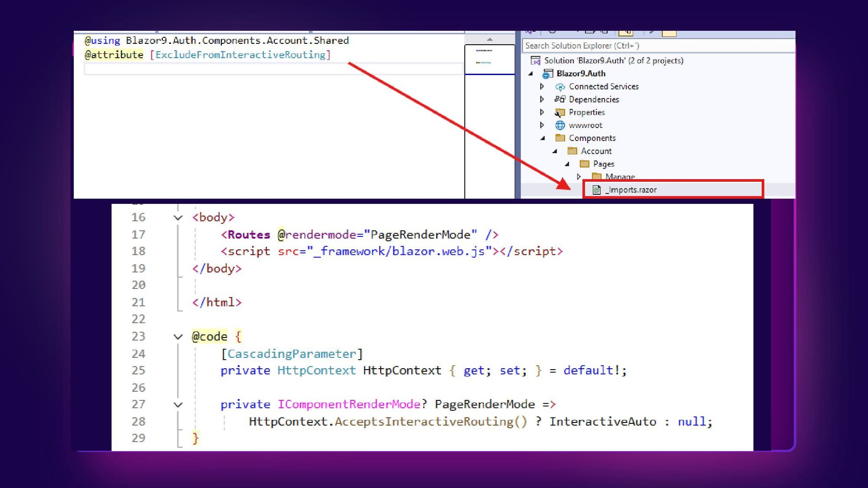Viewport: 868px width, 488px height.
Task: Click the Solution 'Blazor9.Auth' icon
Action: (x=536, y=61)
